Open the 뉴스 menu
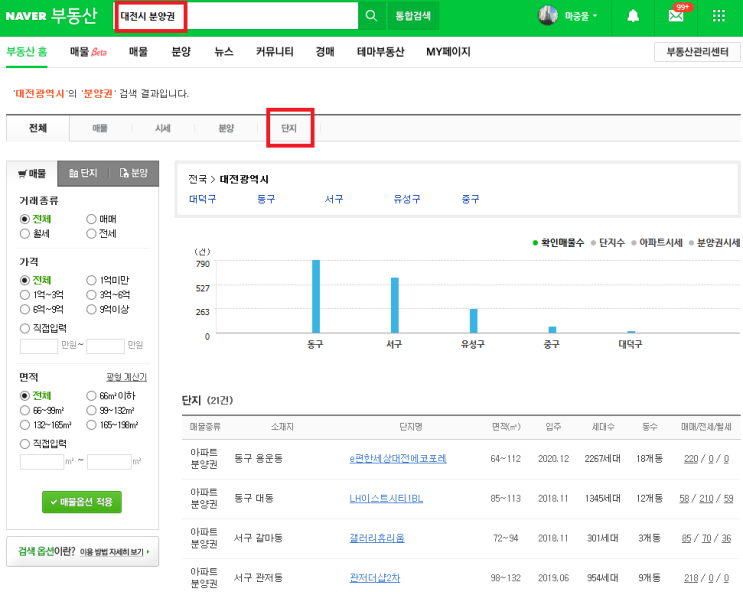 (x=224, y=52)
